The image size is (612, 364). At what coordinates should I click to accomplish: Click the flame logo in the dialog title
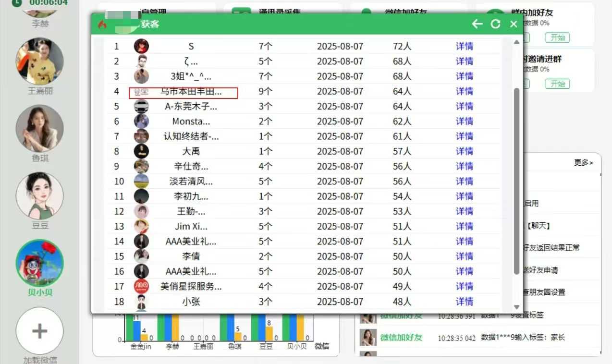[x=102, y=24]
